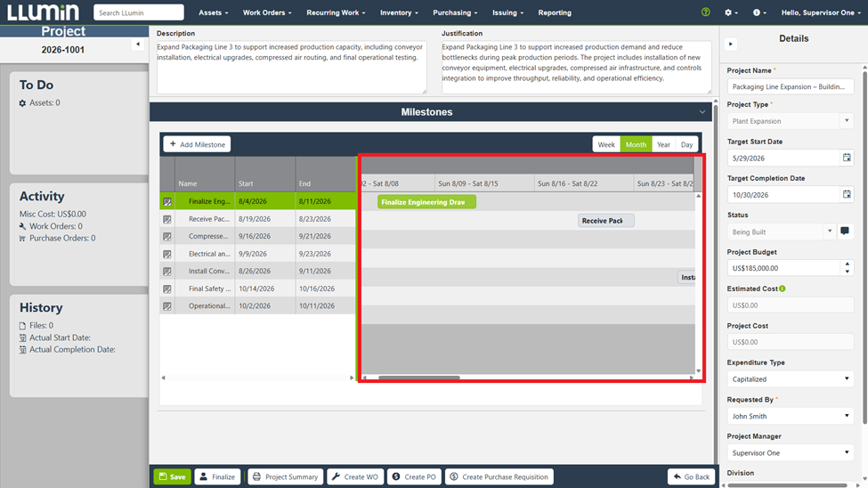Open the Recurring Work menu
The image size is (868, 488).
(x=336, y=12)
